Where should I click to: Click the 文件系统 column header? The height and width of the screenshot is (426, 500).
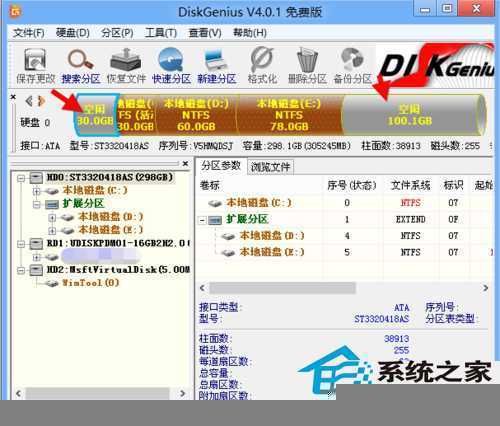pyautogui.click(x=410, y=185)
